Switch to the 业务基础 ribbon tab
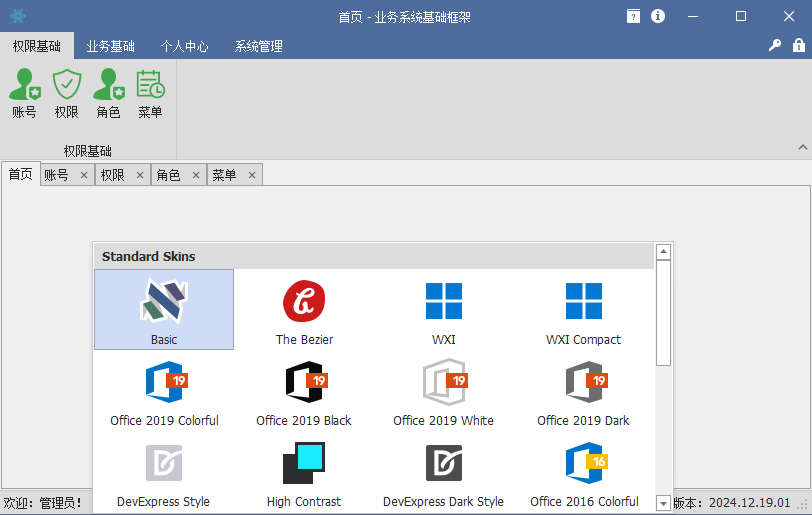 coord(110,46)
